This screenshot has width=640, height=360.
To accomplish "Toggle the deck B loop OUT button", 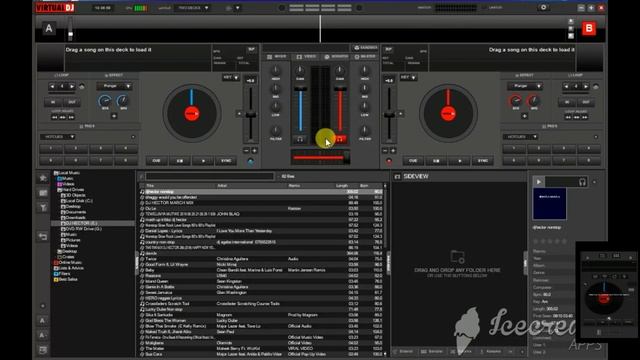I will coord(586,102).
